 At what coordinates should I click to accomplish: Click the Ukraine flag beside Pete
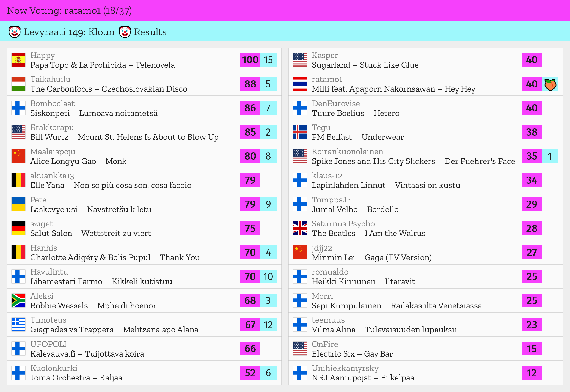(18, 204)
